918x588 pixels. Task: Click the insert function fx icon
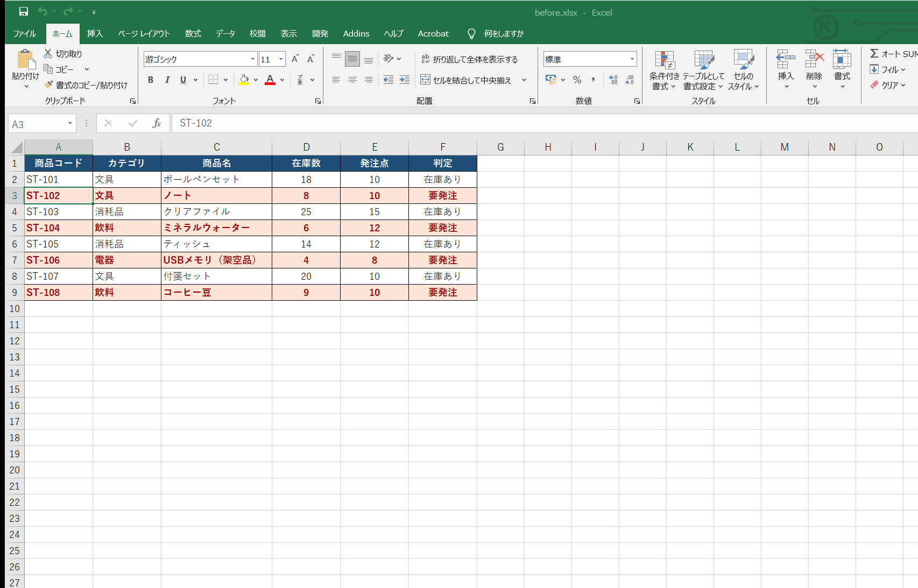coord(157,123)
